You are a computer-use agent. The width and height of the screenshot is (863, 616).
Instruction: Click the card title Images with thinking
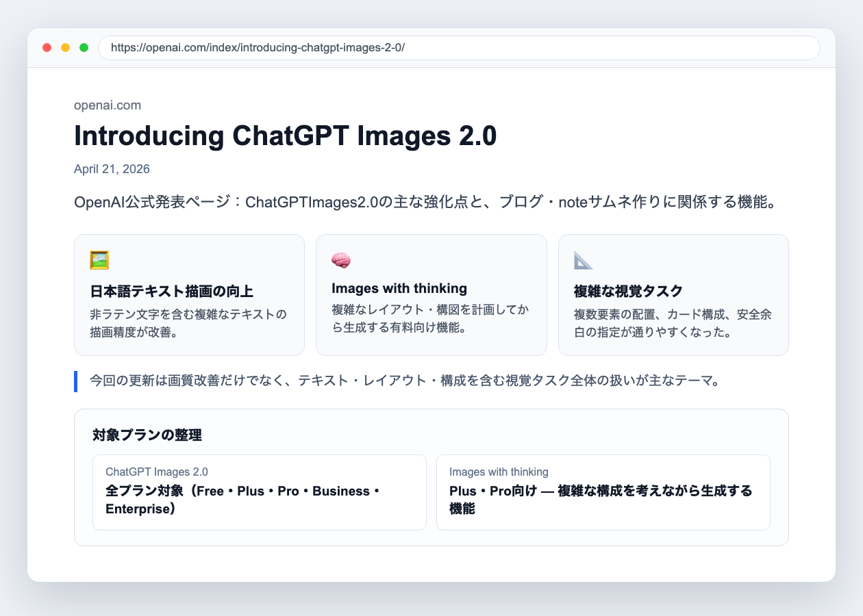tap(399, 288)
